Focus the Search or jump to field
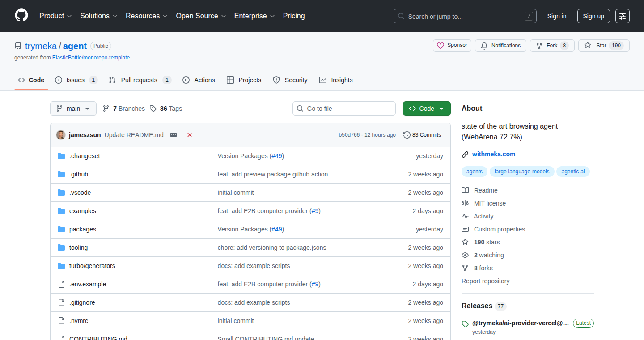The image size is (644, 340). [465, 16]
